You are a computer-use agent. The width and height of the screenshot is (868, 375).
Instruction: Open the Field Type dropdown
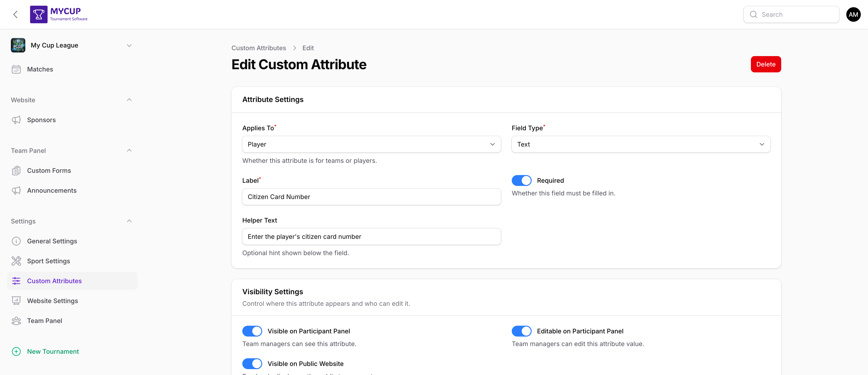coord(640,144)
